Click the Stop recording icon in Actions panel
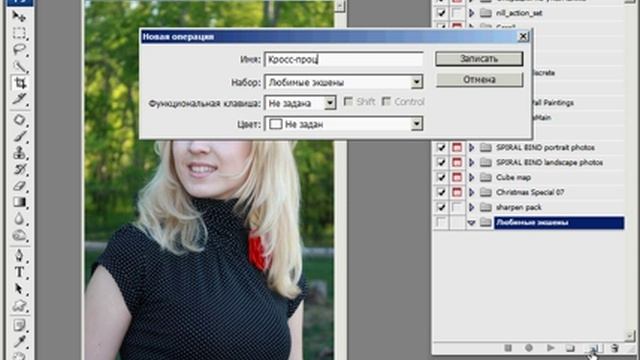This screenshot has height=360, width=640. coord(508,348)
